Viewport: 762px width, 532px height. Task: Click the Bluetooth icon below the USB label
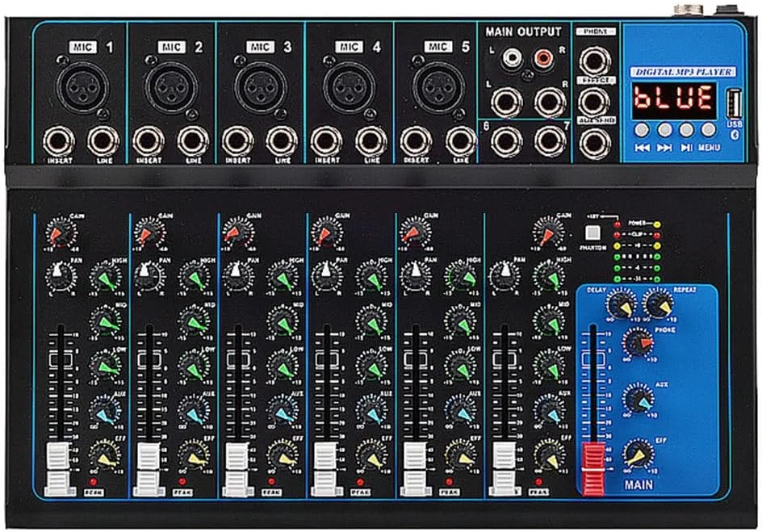733,136
